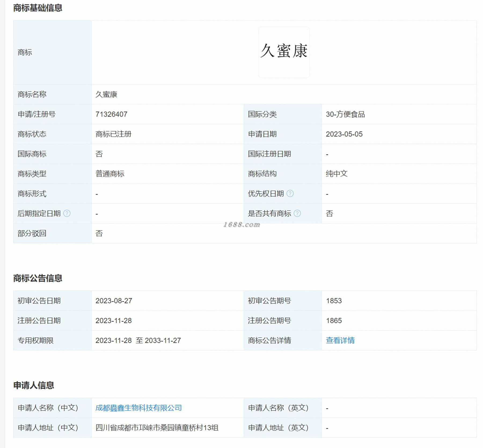Click the 申请人地址（英文） field label
This screenshot has width=483, height=448.
279,428
